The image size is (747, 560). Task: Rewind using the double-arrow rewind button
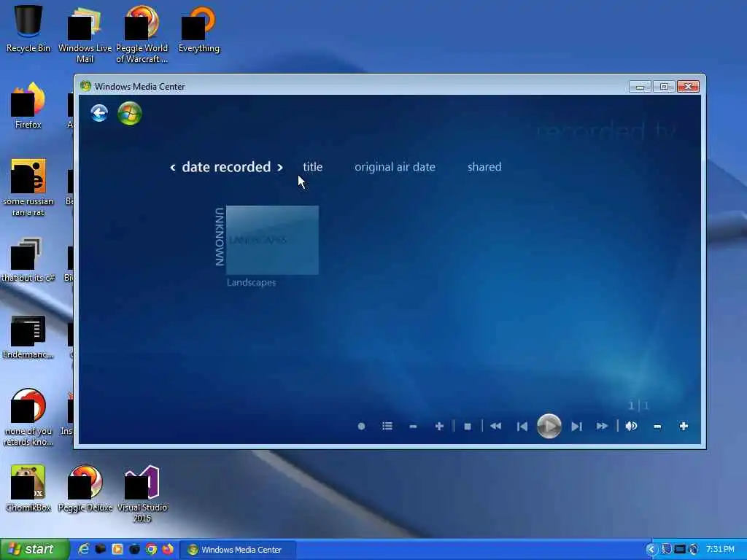pos(495,426)
